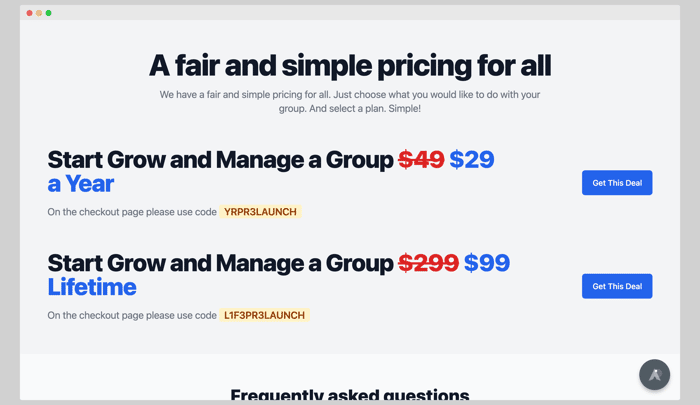Click the 'Start Grow and Manage a Group' yearly heading
The image size is (700, 405).
pyautogui.click(x=221, y=159)
